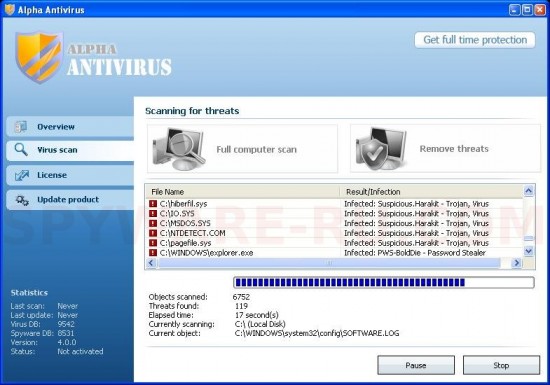Click the red alert icon beside C:\MSDOS.SYS
550x385 pixels.
(153, 223)
